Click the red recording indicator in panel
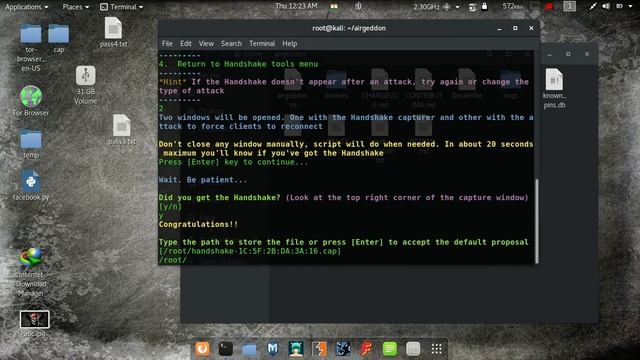Image resolution: width=640 pixels, height=360 pixels. click(549, 7)
